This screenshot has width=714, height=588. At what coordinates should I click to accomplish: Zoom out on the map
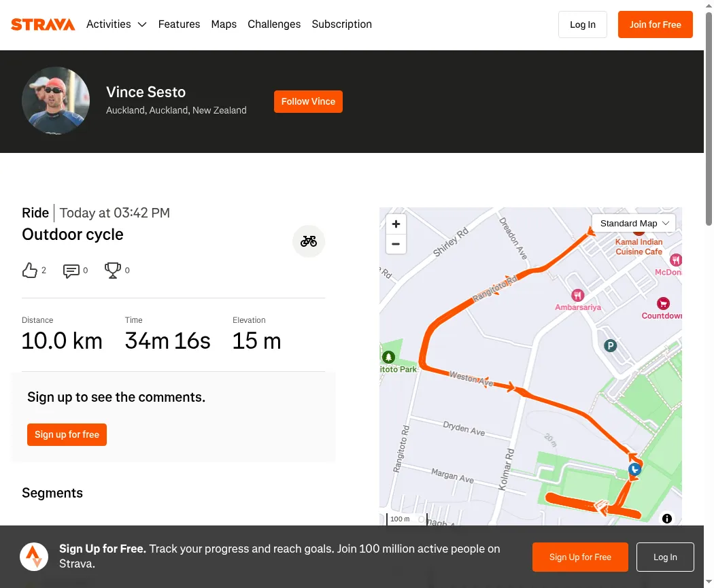[x=396, y=244]
